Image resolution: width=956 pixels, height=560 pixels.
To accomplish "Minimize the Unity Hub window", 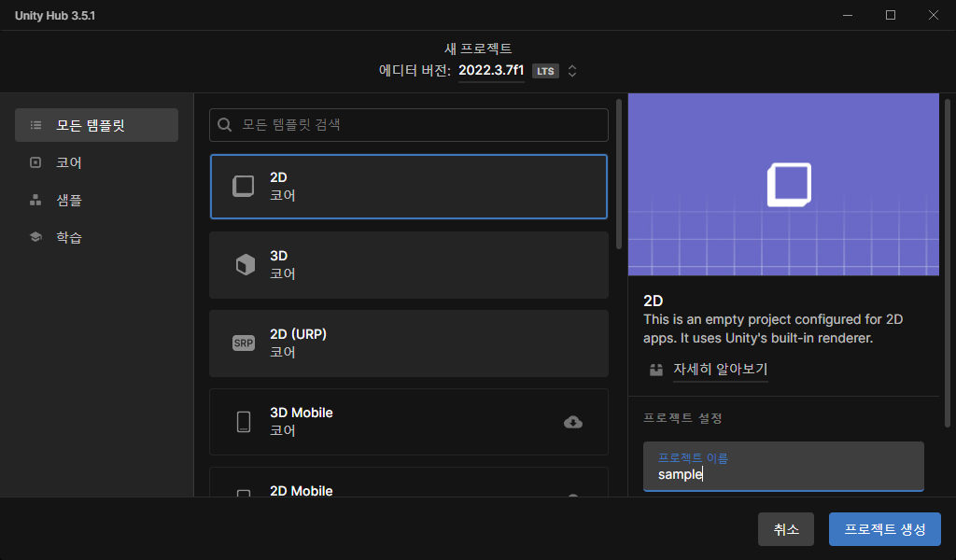I will (848, 15).
